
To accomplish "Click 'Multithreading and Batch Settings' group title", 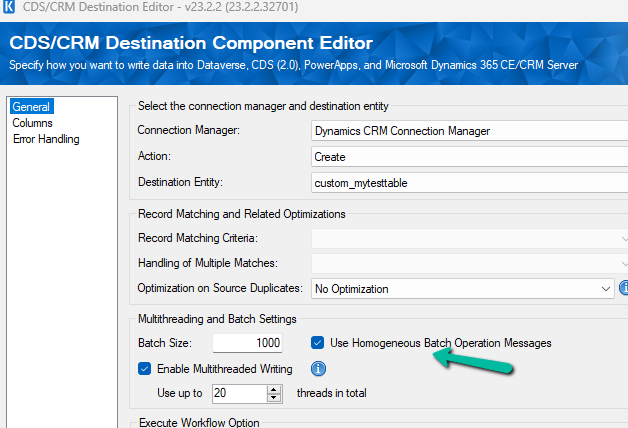I will coord(217,319).
